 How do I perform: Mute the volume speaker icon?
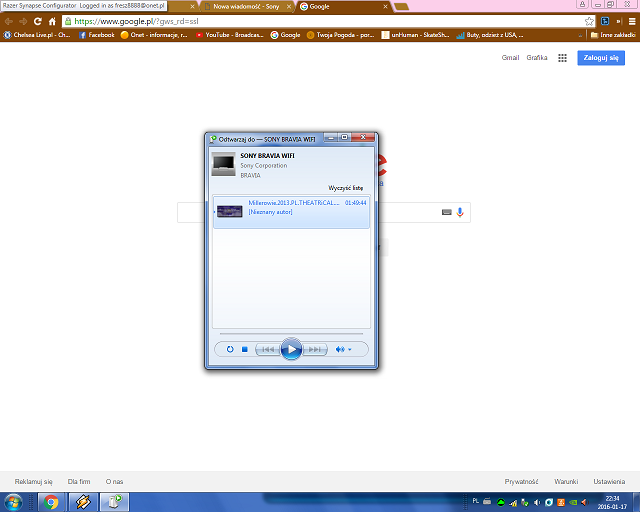(340, 349)
